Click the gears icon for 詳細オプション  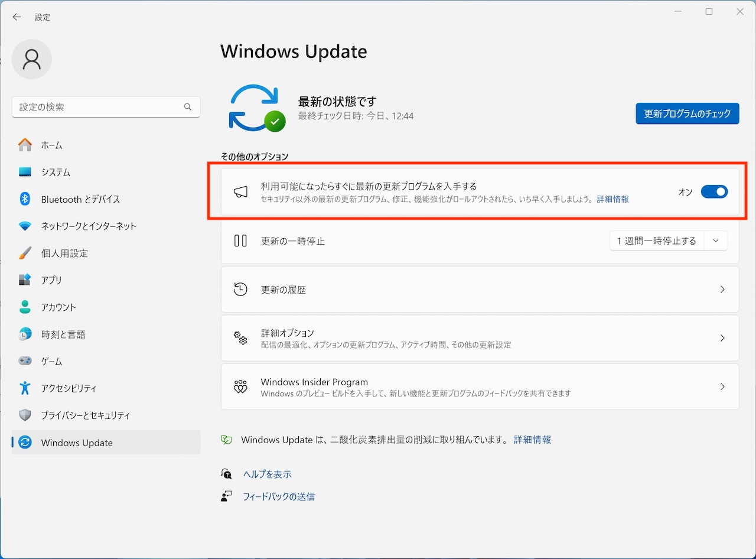[240, 338]
